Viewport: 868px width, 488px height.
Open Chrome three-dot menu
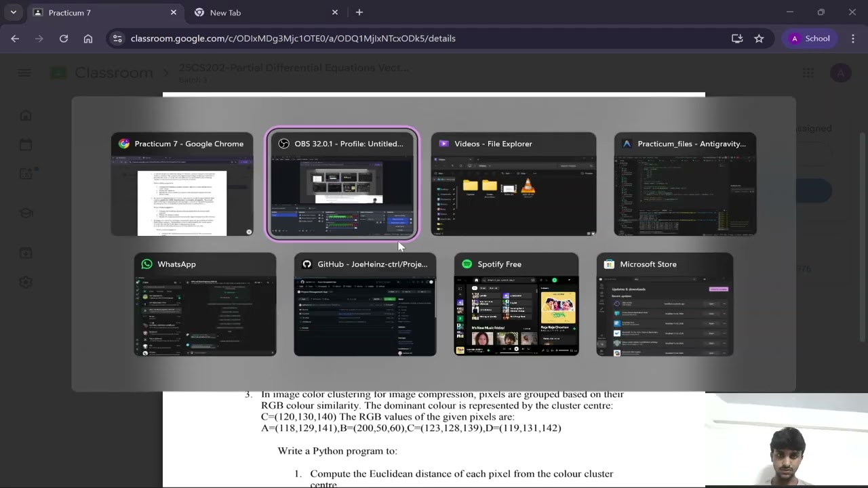click(x=853, y=39)
